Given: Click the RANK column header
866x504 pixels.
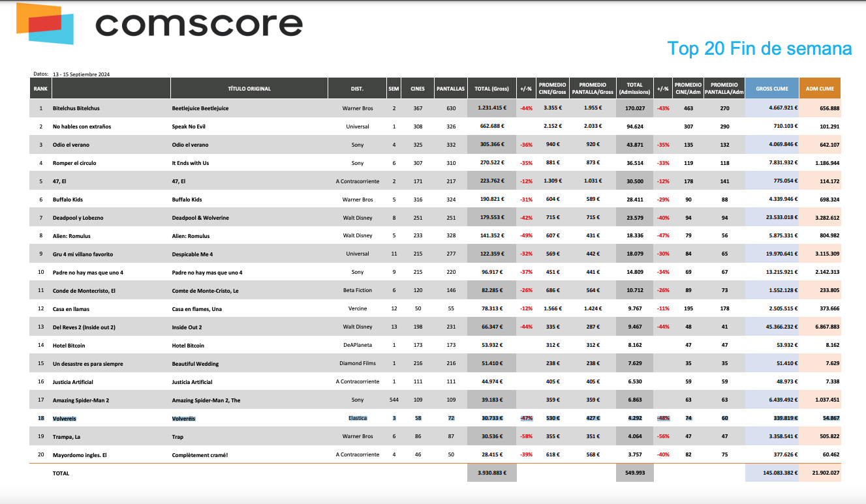Looking at the screenshot, I should click(40, 88).
